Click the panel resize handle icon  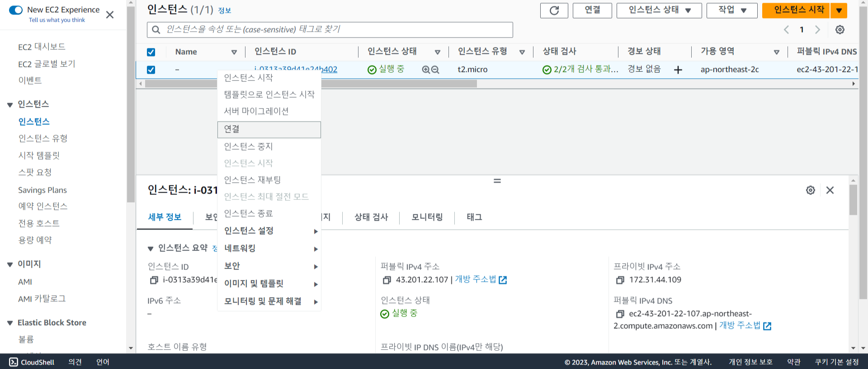[497, 181]
